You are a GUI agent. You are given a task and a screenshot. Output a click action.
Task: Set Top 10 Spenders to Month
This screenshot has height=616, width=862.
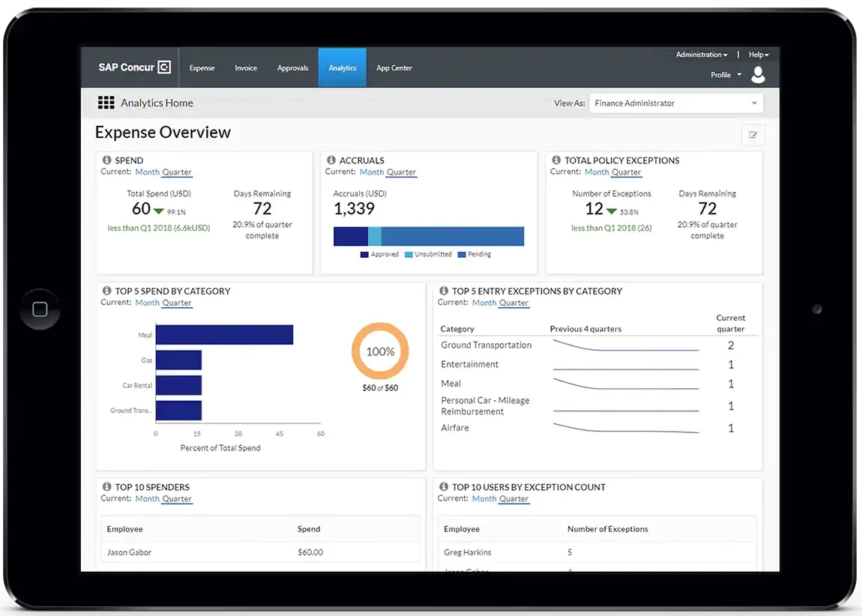point(147,499)
